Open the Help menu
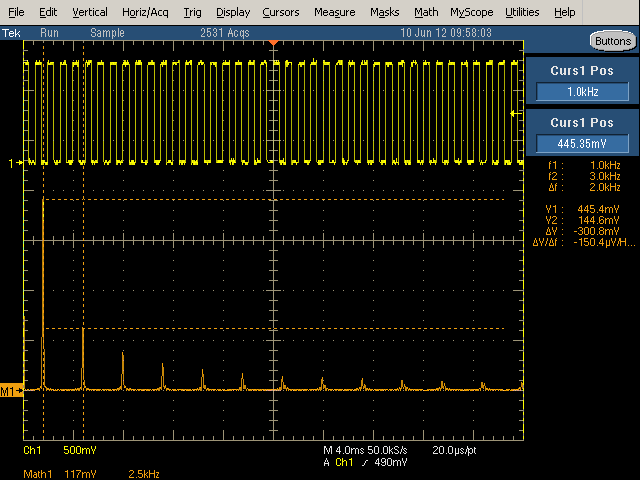This screenshot has height=480, width=640. (x=564, y=12)
